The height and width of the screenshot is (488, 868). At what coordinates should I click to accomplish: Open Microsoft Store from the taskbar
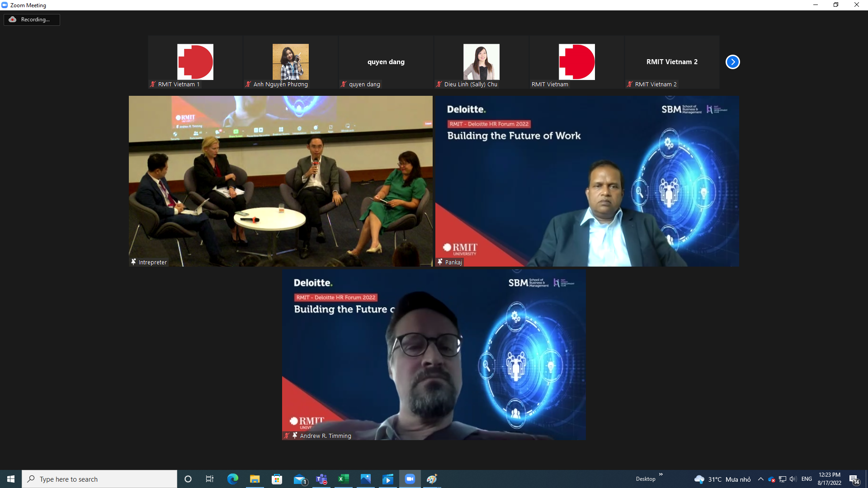coord(277,479)
